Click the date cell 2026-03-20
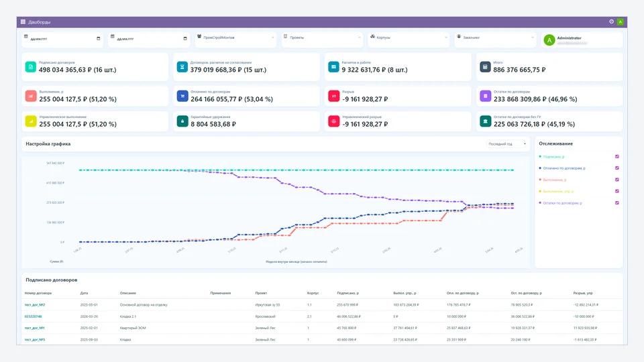This screenshot has height=362, width=644. tap(89, 316)
